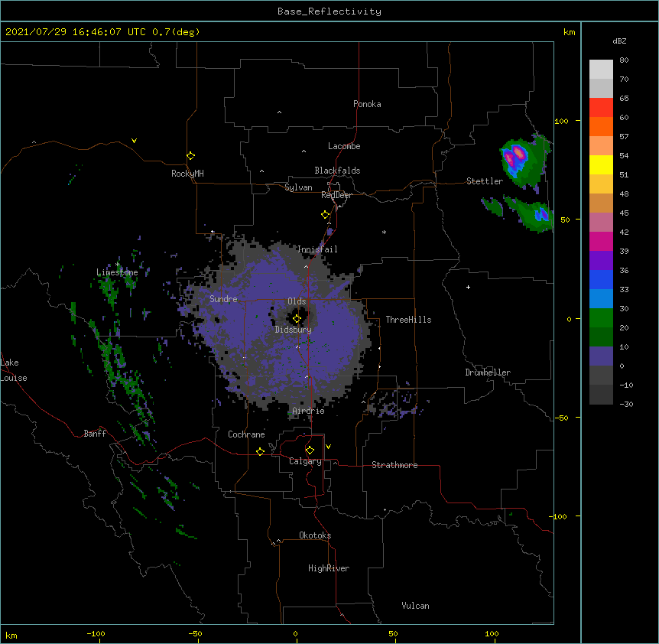
Task: Click the white asterisk marker above Limestone
Action: [x=118, y=264]
